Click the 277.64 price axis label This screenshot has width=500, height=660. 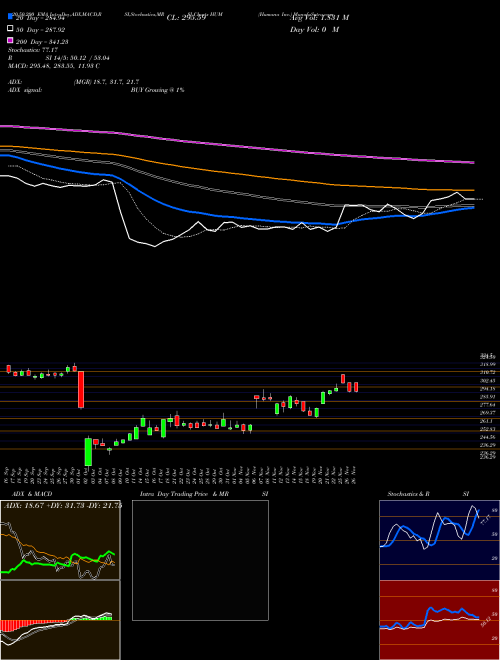(488, 405)
